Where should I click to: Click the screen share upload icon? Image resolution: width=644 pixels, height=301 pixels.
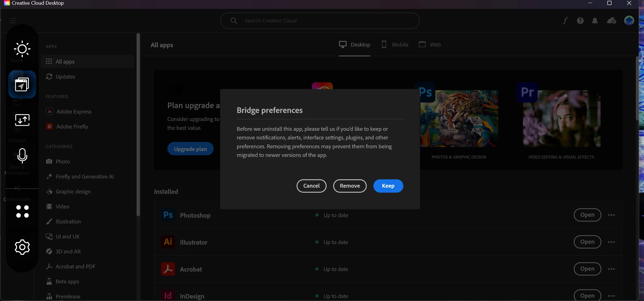[x=22, y=120]
